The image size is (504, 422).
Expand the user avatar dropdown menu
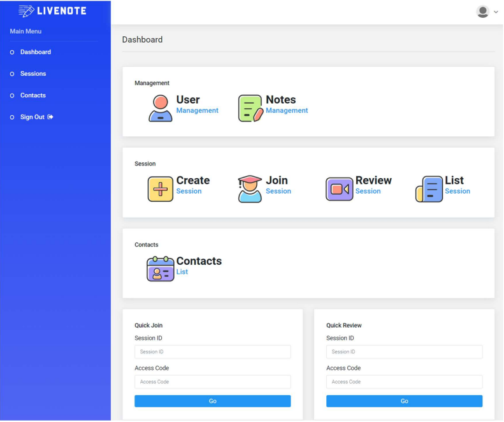pos(487,12)
